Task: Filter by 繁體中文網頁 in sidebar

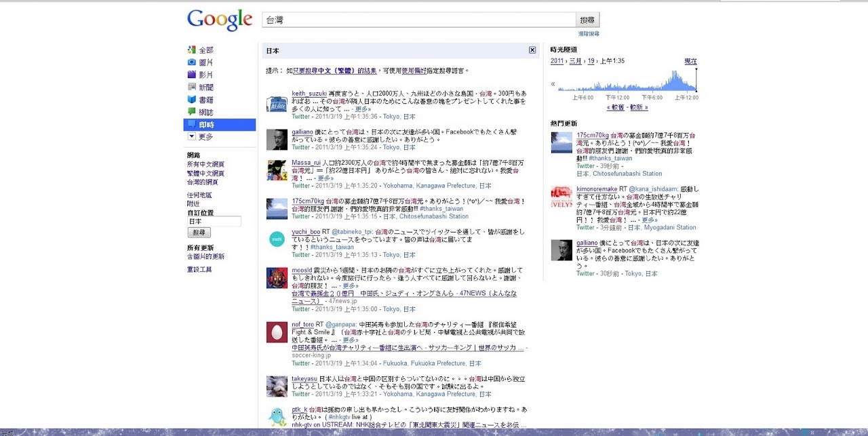Action: click(x=205, y=174)
